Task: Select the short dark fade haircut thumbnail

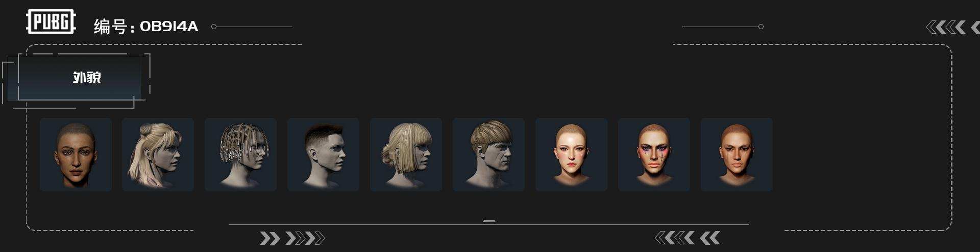Action: [x=323, y=155]
